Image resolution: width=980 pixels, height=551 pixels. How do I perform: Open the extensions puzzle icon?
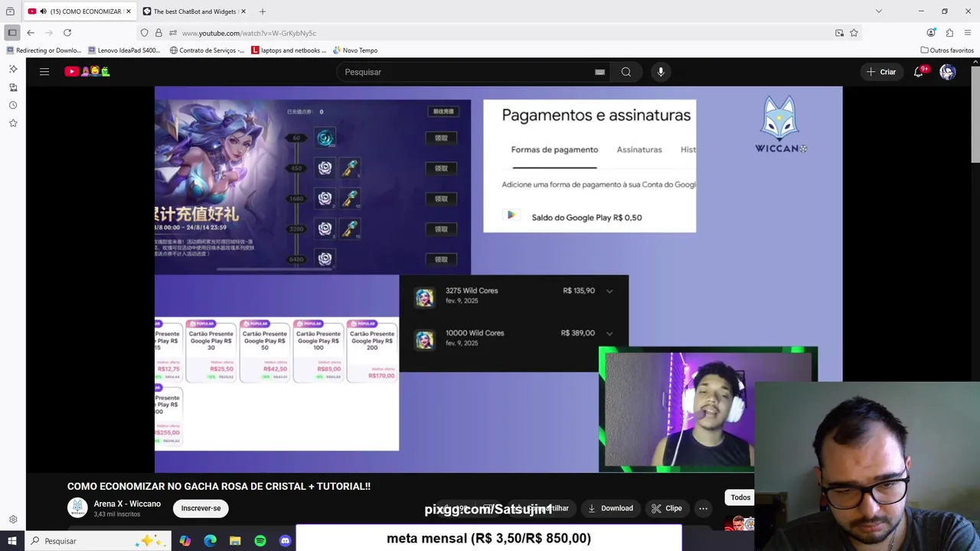949,33
